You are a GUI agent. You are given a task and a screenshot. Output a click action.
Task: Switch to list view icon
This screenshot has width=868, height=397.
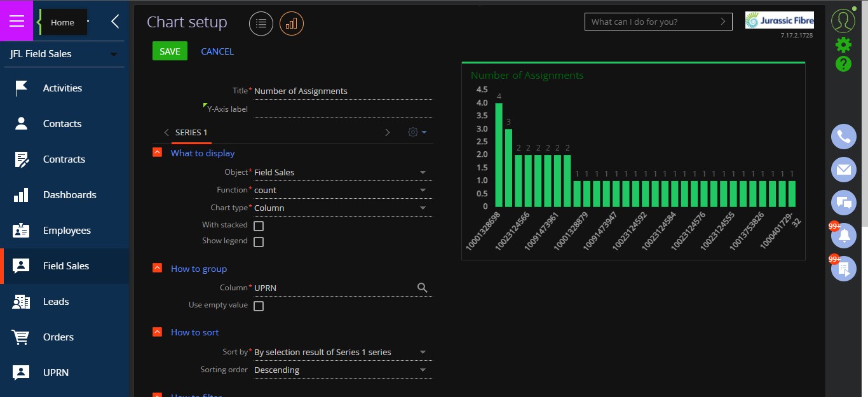pyautogui.click(x=261, y=24)
